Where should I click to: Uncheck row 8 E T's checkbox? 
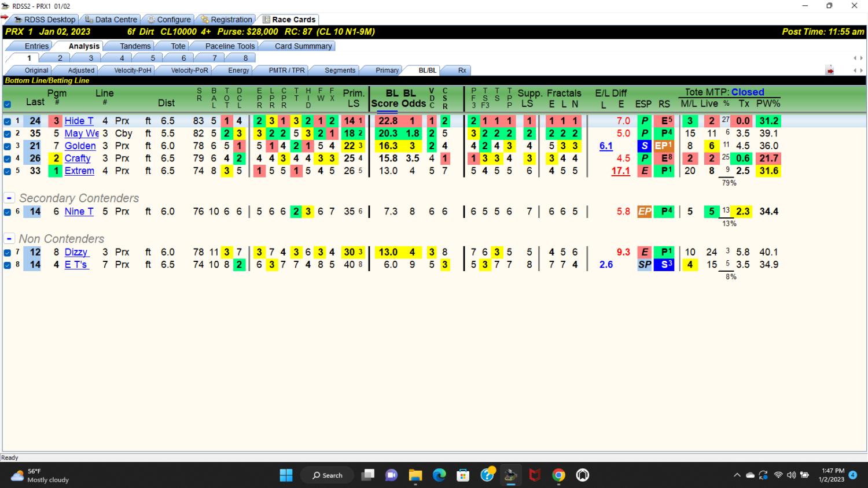[8, 265]
